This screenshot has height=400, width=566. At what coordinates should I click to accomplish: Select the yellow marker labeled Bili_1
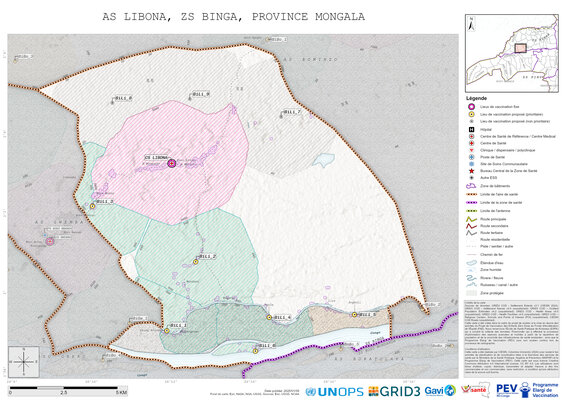(x=167, y=331)
